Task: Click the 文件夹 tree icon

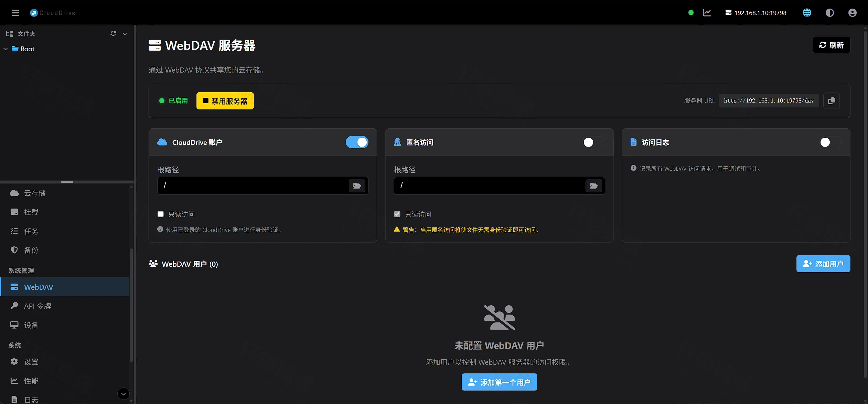Action: 10,33
